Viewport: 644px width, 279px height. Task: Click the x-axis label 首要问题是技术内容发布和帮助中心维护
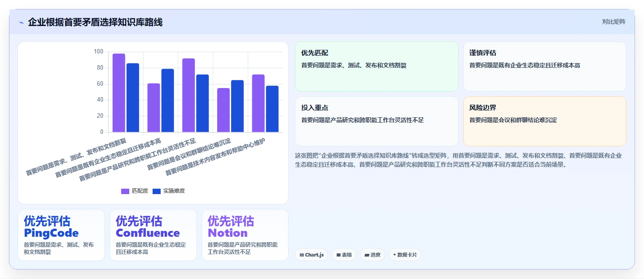pos(215,157)
